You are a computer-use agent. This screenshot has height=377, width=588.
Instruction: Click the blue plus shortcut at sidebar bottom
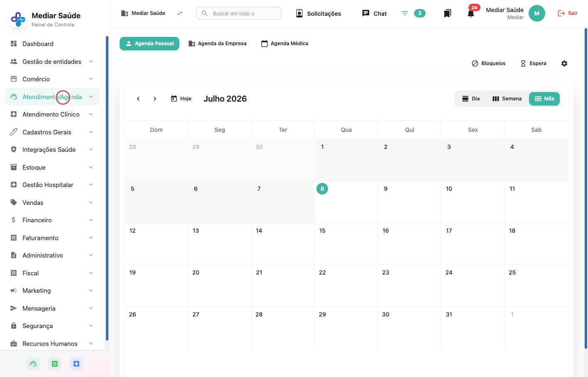pos(76,364)
